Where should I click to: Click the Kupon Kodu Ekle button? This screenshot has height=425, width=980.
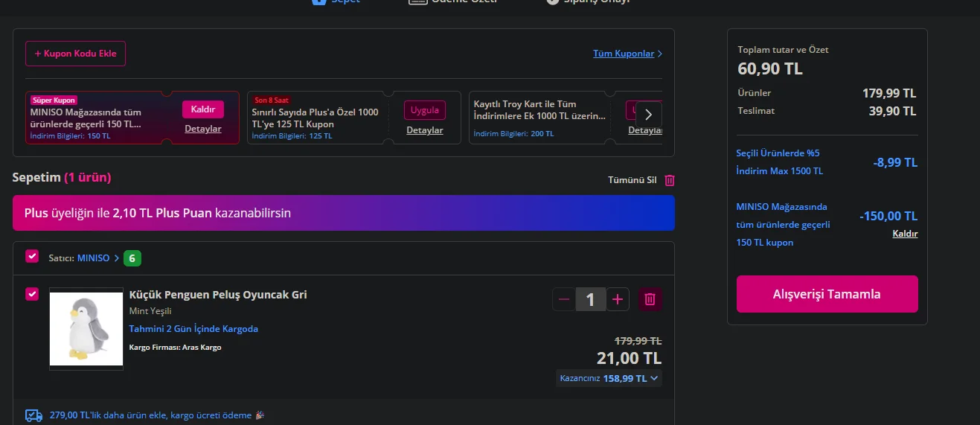point(75,54)
